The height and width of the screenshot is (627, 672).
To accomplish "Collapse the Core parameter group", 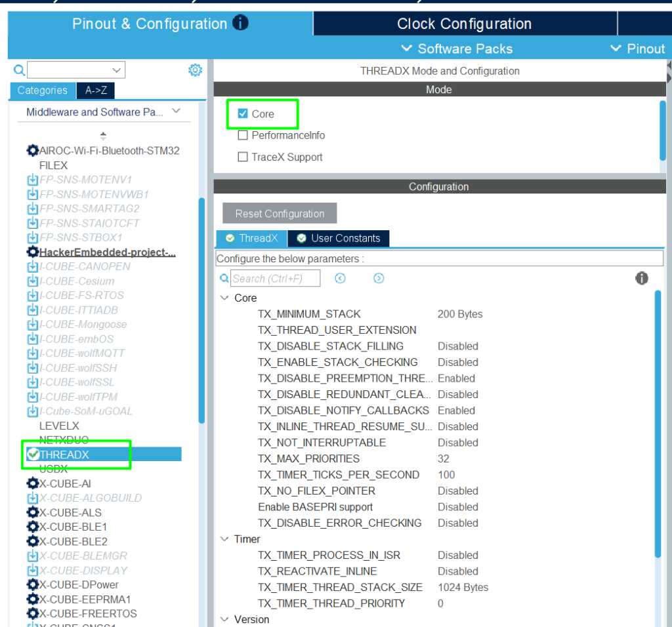I will (224, 298).
